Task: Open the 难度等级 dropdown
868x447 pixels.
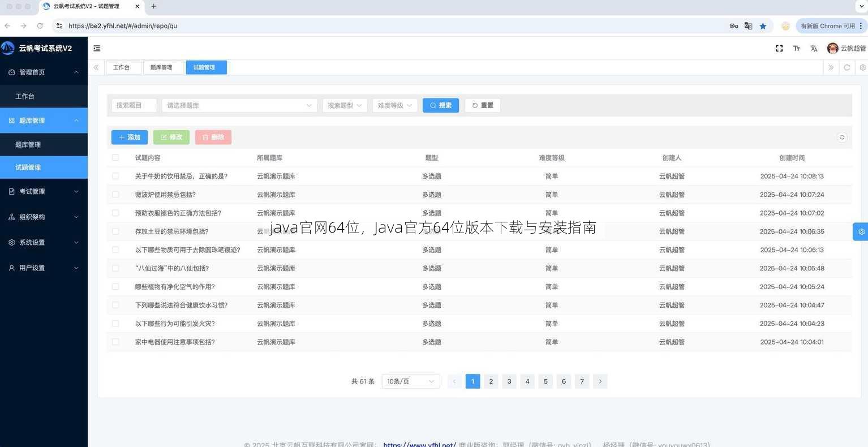Action: (395, 105)
